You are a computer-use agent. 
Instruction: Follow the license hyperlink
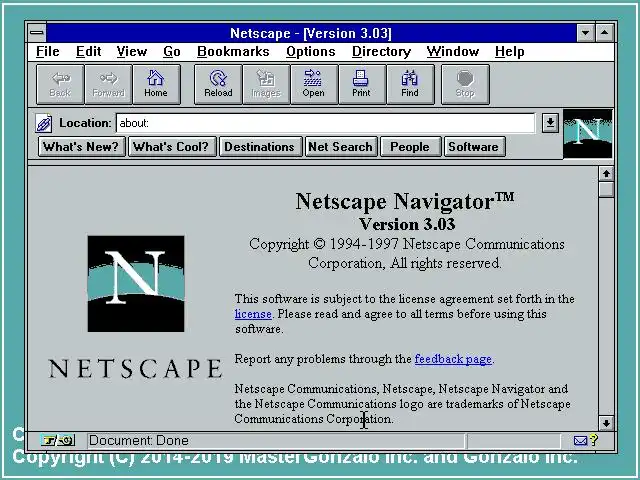click(x=253, y=314)
